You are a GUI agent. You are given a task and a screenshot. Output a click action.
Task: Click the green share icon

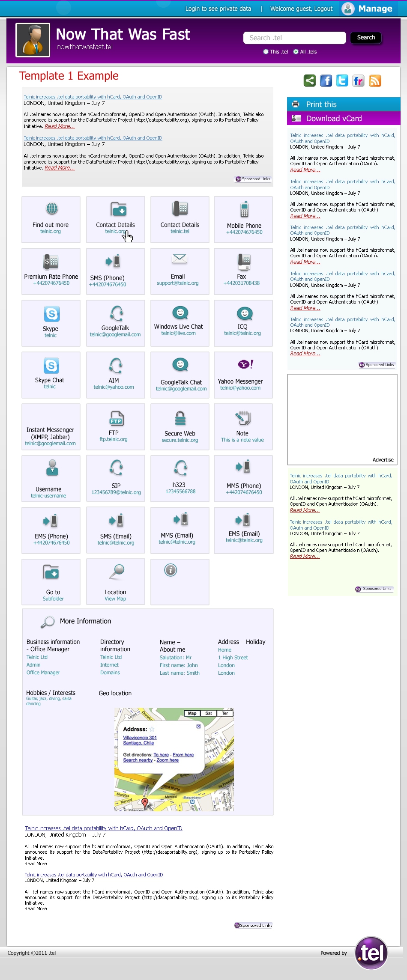click(x=310, y=80)
